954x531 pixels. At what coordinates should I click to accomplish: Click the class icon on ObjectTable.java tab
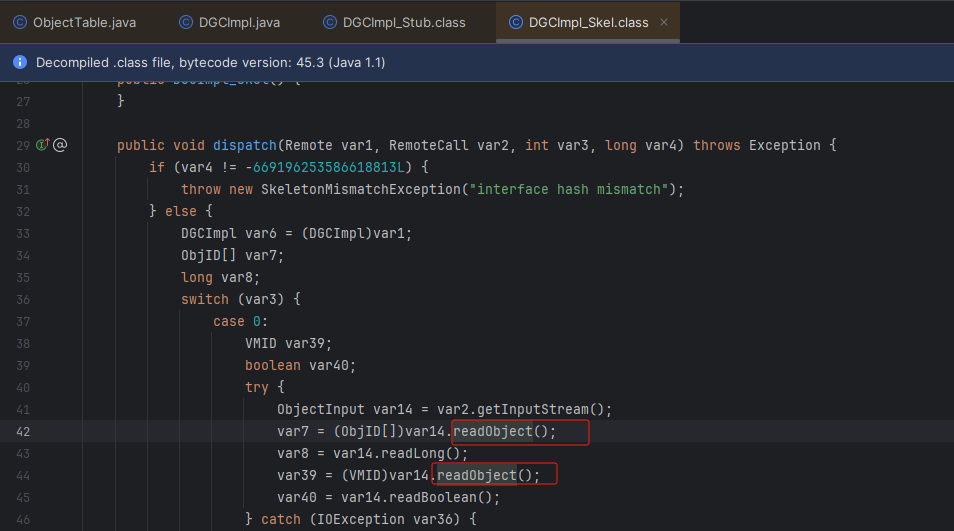pos(20,22)
